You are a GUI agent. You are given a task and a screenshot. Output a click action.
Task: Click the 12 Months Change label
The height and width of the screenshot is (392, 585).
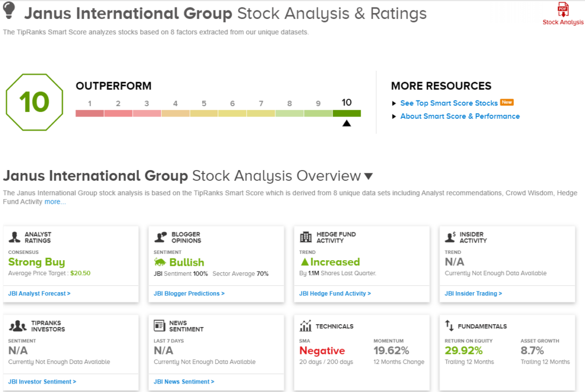399,362
